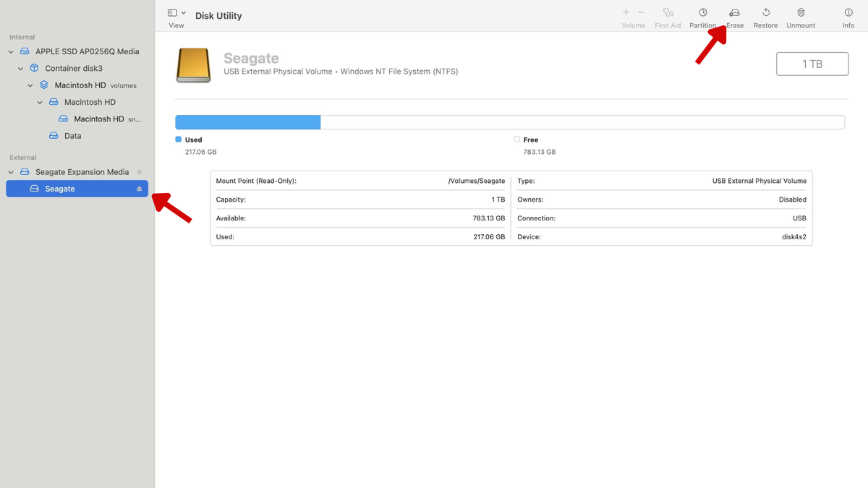Collapse the Container disk3 item

pos(21,69)
